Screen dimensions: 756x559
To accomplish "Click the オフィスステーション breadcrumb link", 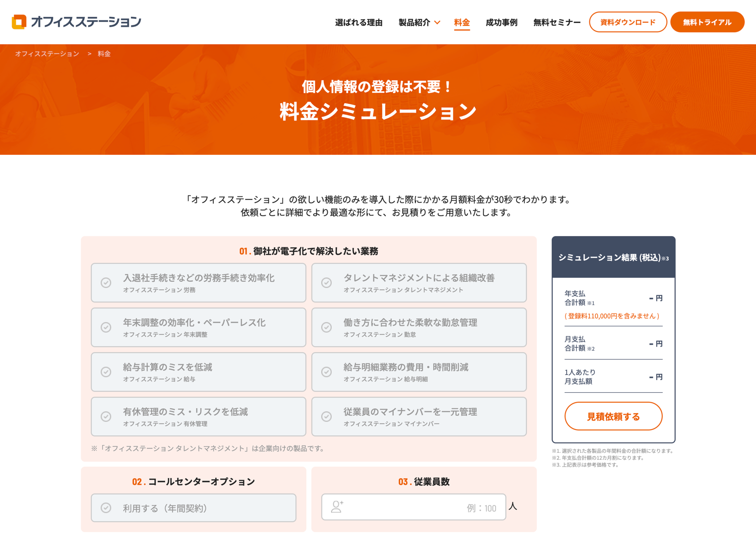I will [x=47, y=54].
